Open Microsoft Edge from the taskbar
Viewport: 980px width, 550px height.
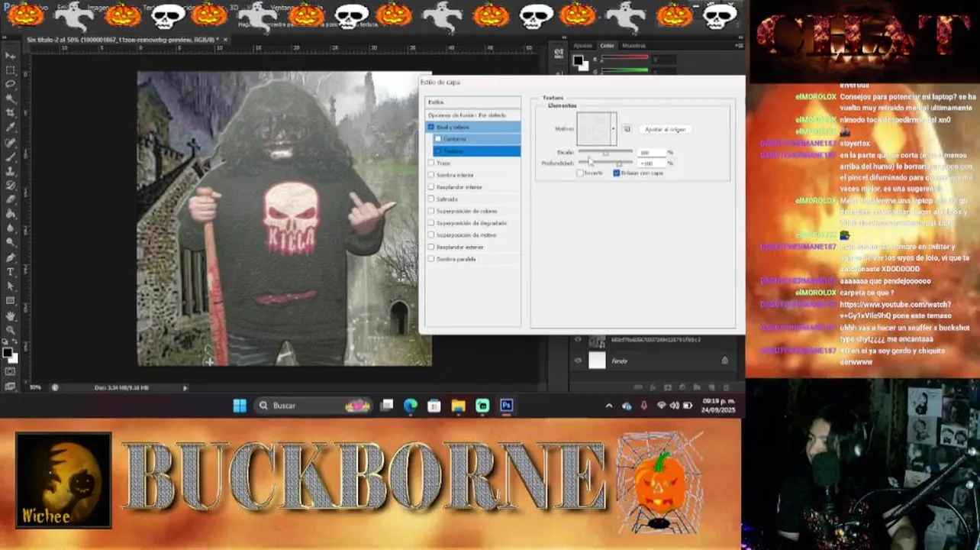click(411, 406)
